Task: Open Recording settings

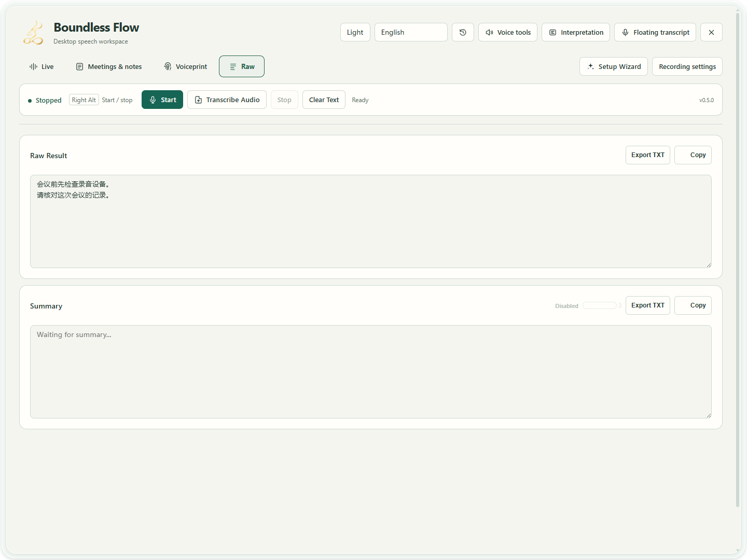Action: click(687, 66)
